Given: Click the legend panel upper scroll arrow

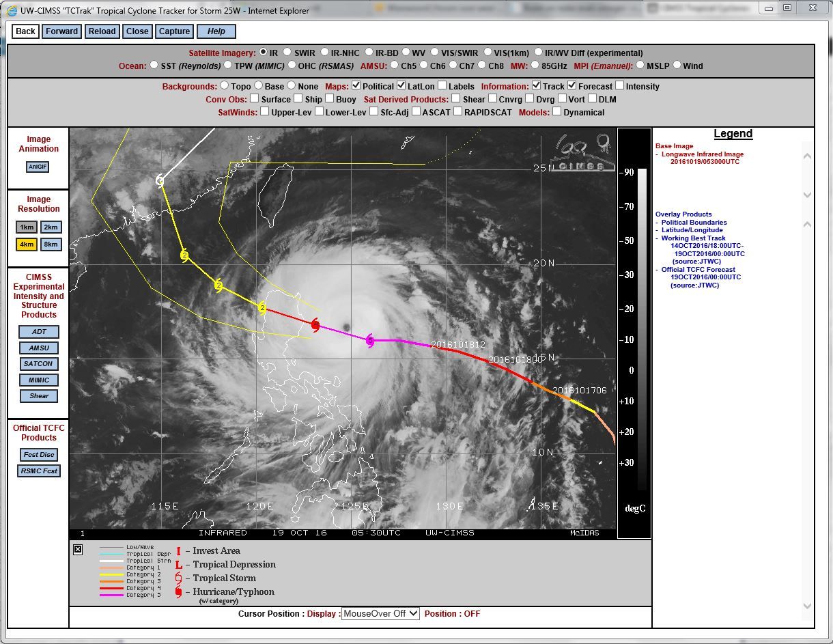Looking at the screenshot, I should coord(807,156).
